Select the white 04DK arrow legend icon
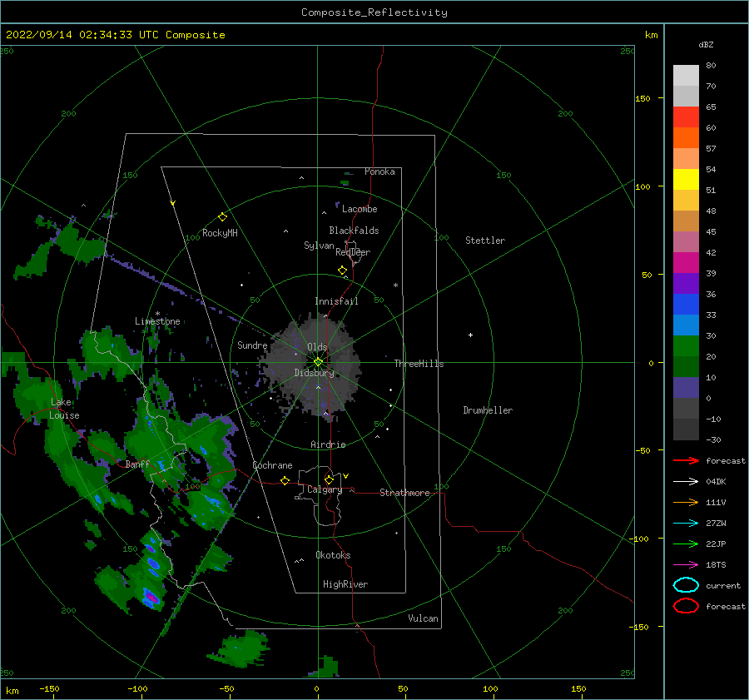The image size is (749, 700). click(686, 481)
